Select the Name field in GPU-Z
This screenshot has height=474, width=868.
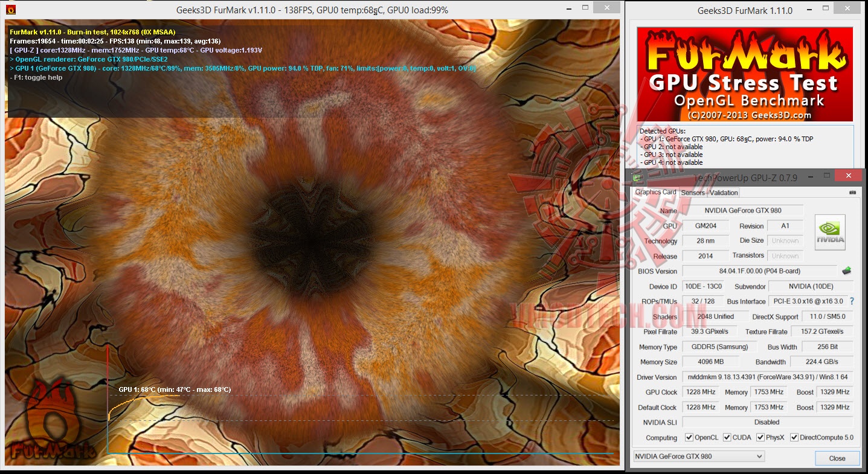[742, 210]
